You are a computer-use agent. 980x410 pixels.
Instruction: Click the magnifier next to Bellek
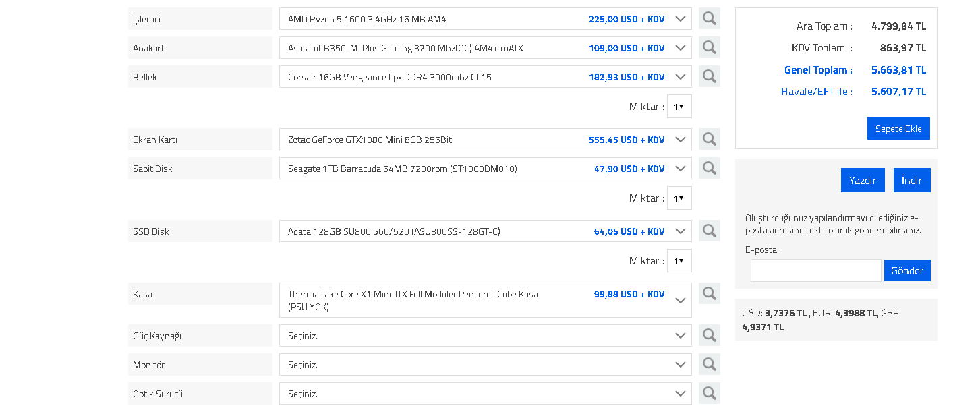[709, 77]
